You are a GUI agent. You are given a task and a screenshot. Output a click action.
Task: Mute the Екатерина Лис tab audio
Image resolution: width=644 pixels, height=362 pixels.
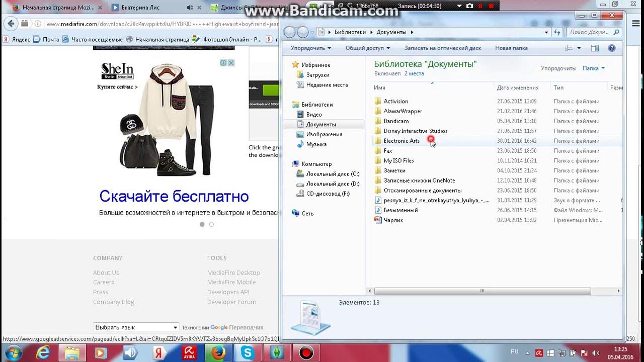coord(190,8)
